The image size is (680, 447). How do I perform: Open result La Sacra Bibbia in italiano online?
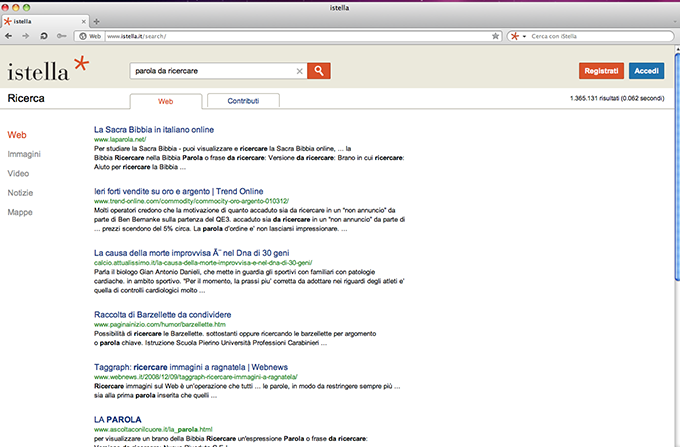pos(154,130)
